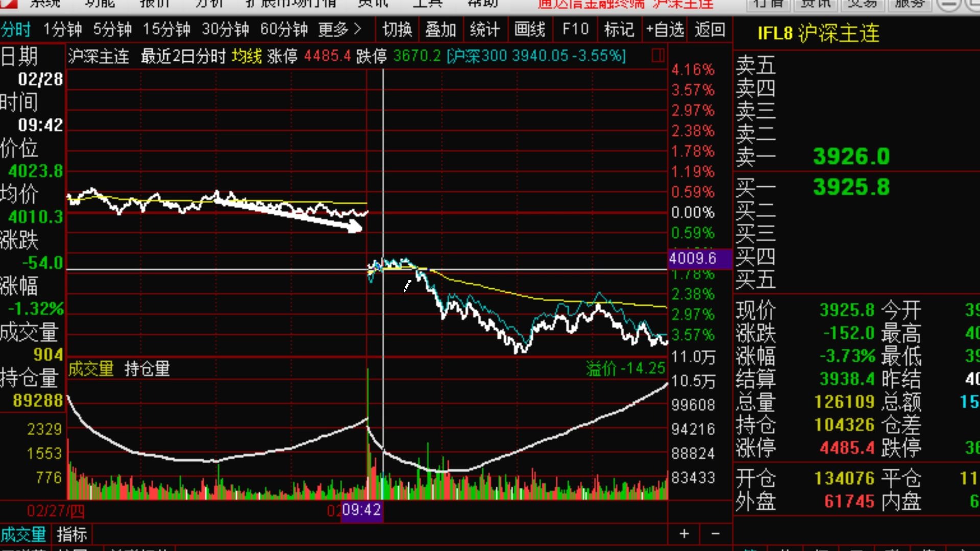Select the 指标 bottom tab
The height and width of the screenshot is (551, 980).
click(72, 535)
